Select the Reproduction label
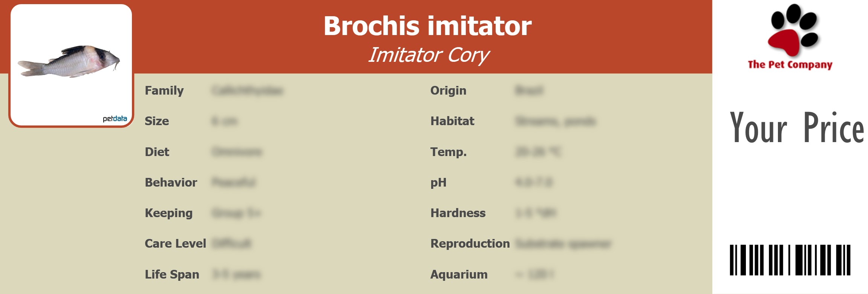Screen dimensions: 868x294 (470, 243)
